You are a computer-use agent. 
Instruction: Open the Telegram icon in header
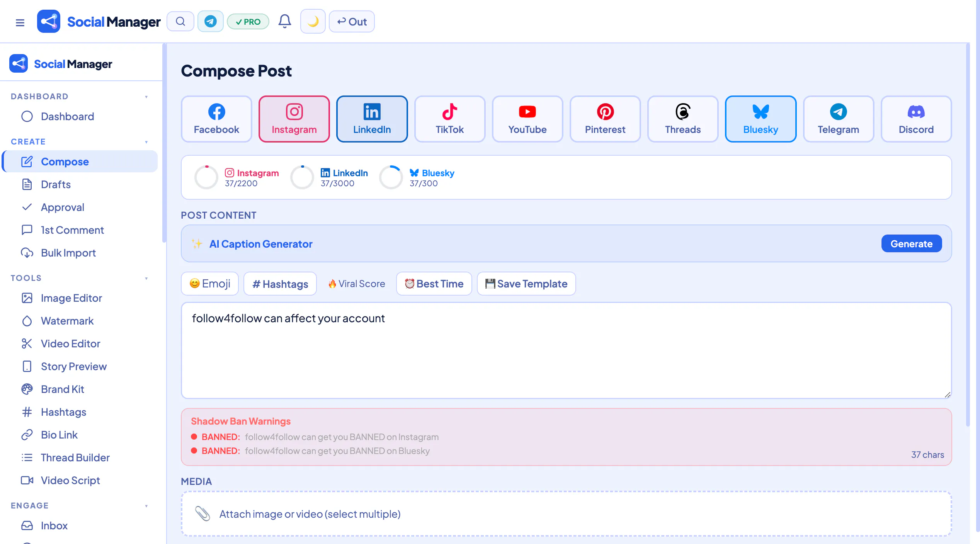[211, 21]
